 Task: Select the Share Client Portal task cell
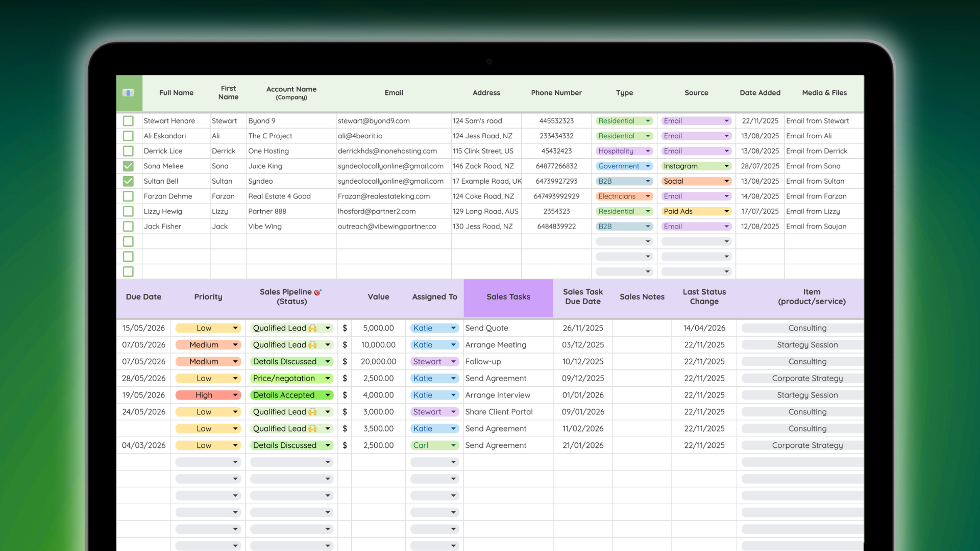508,412
